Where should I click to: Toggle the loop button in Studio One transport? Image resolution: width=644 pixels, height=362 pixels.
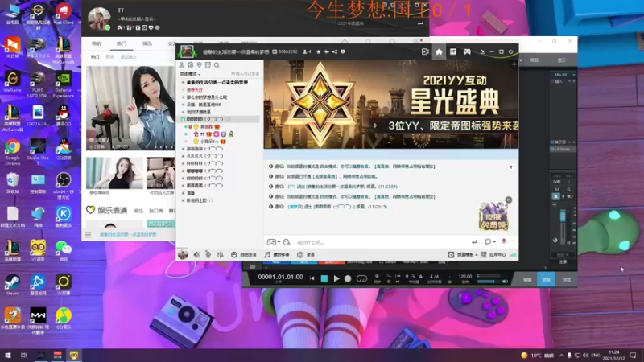[361, 278]
